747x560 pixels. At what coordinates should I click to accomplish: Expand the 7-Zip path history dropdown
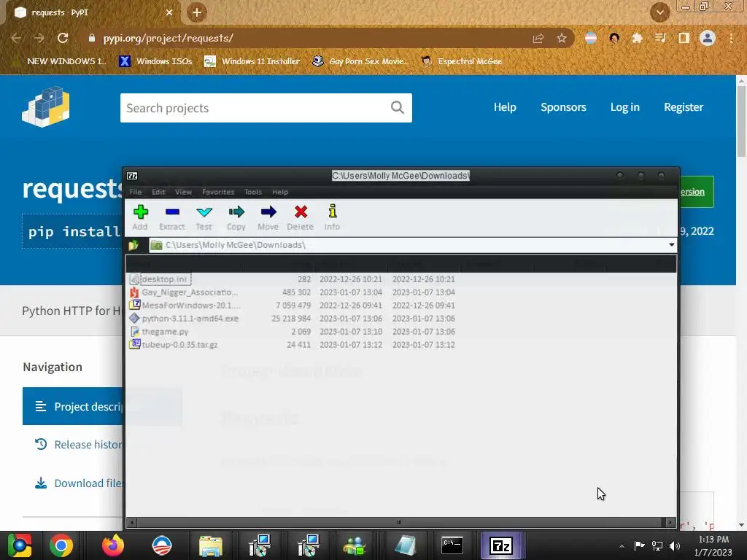pyautogui.click(x=672, y=245)
